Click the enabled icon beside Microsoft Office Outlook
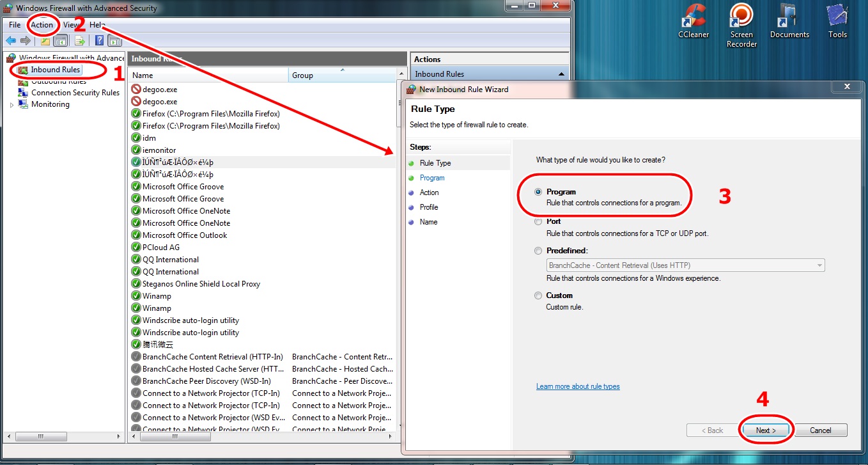This screenshot has width=868, height=465. (136, 235)
